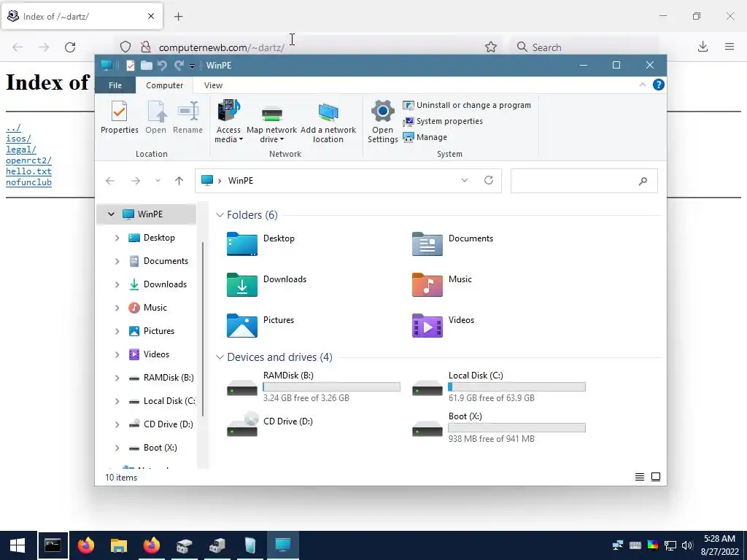This screenshot has height=560, width=747.
Task: Select Pictures in navigation pane
Action: pos(158,331)
